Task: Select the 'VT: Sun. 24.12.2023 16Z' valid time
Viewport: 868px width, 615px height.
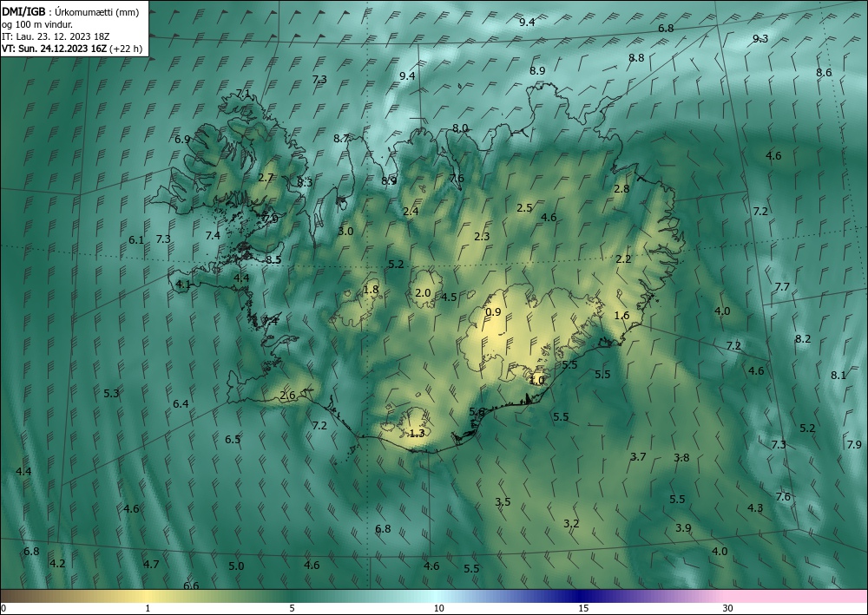Action: point(54,49)
